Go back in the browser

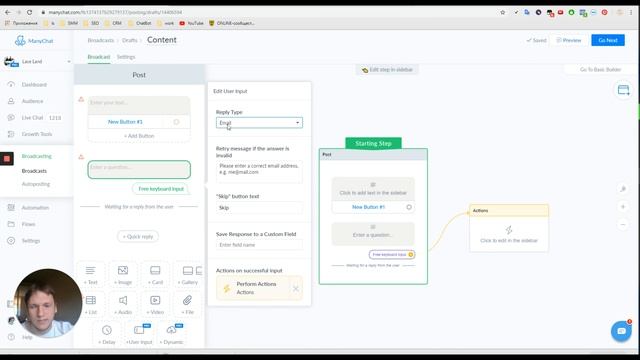8,12
